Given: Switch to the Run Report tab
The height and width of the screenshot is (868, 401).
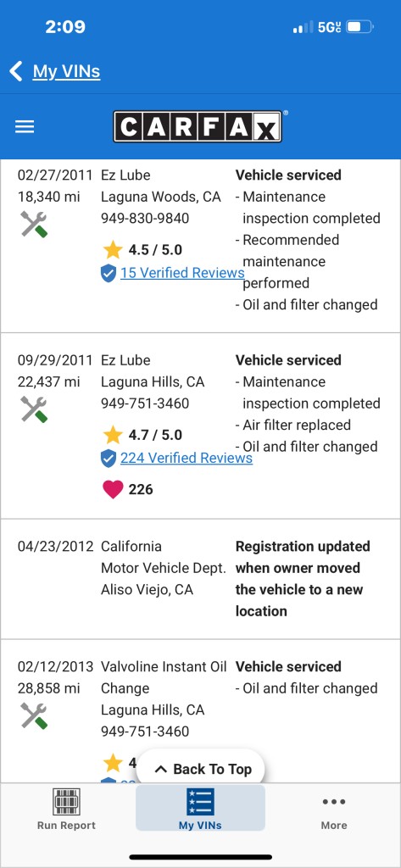Looking at the screenshot, I should [66, 809].
